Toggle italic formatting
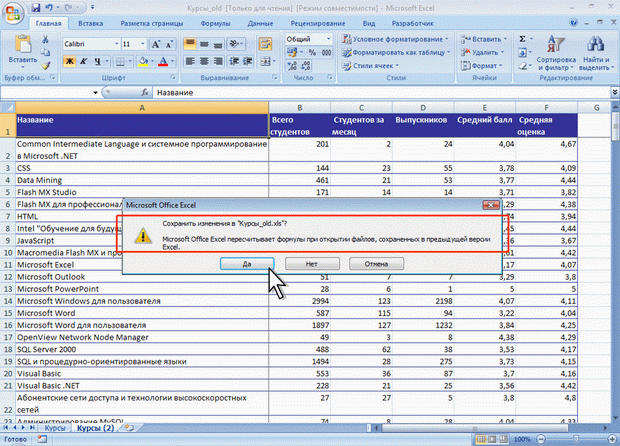Screen dimensions: 620x446 (x=83, y=61)
